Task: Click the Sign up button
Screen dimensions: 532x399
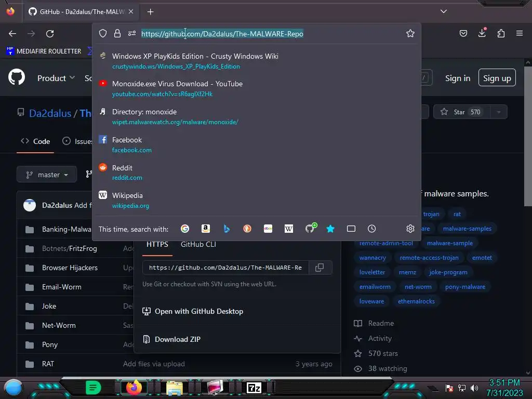Action: (497, 78)
